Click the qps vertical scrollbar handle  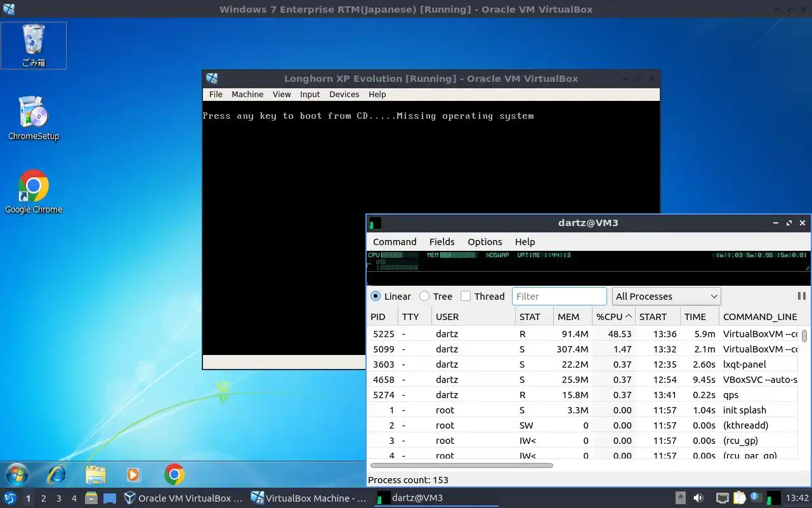pos(804,335)
